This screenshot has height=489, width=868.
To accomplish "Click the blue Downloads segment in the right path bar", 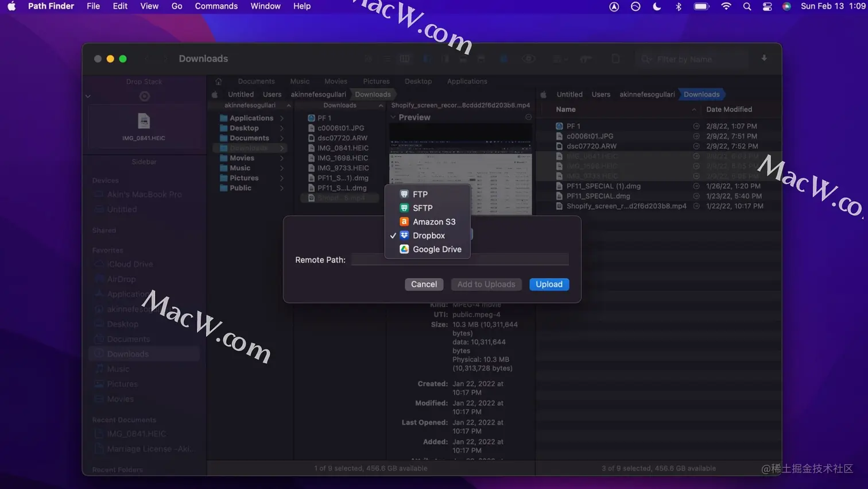I will point(702,94).
